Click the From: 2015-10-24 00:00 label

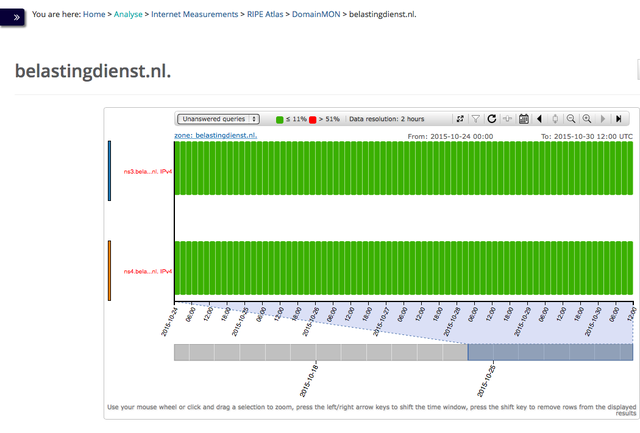(x=450, y=136)
